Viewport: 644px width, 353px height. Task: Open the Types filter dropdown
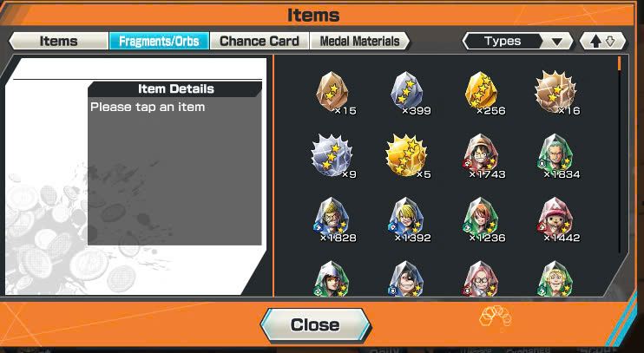point(517,41)
